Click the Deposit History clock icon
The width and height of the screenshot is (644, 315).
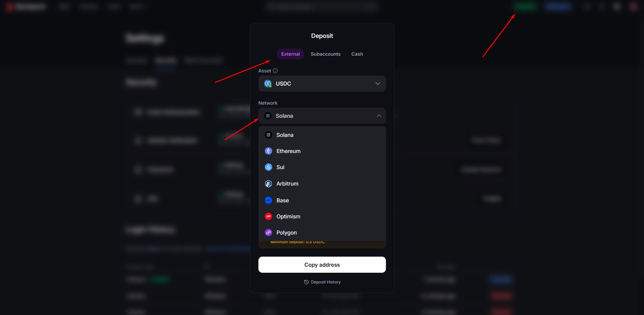click(x=306, y=282)
